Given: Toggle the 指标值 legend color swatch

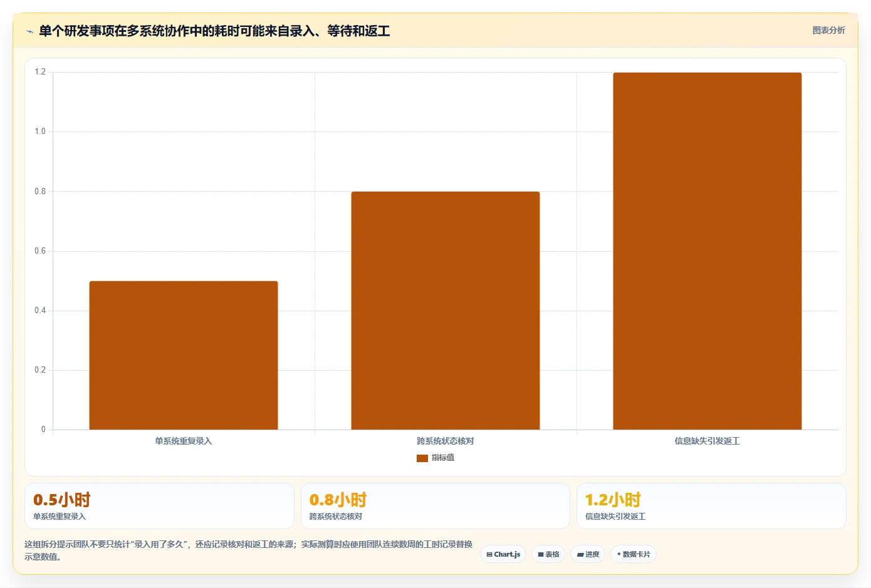Looking at the screenshot, I should 422,458.
